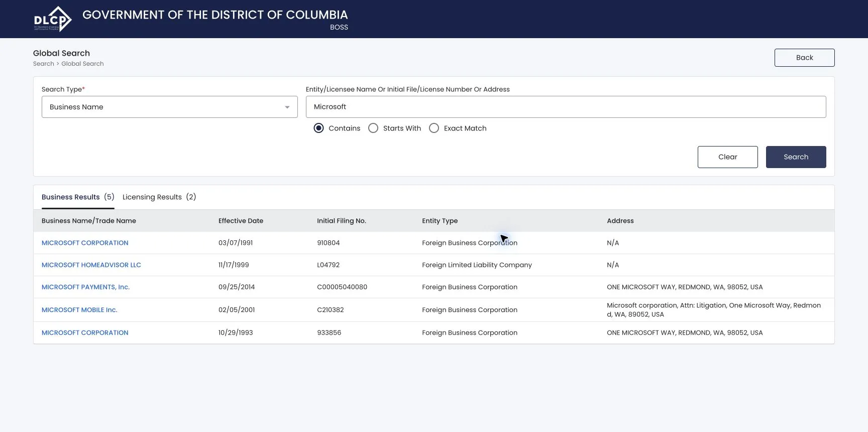Screen dimensions: 868x432
Task: Click the Clear button
Action: click(727, 157)
